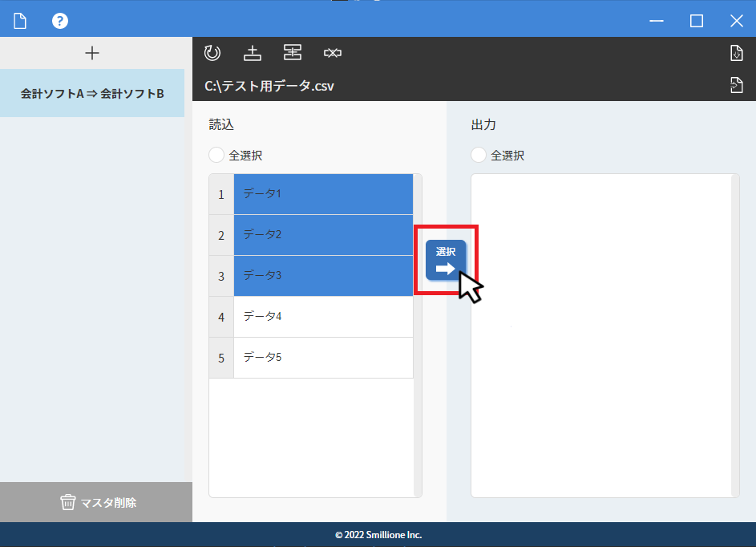This screenshot has width=756, height=547.
Task: Click the file download icon at top right
Action: 737,53
